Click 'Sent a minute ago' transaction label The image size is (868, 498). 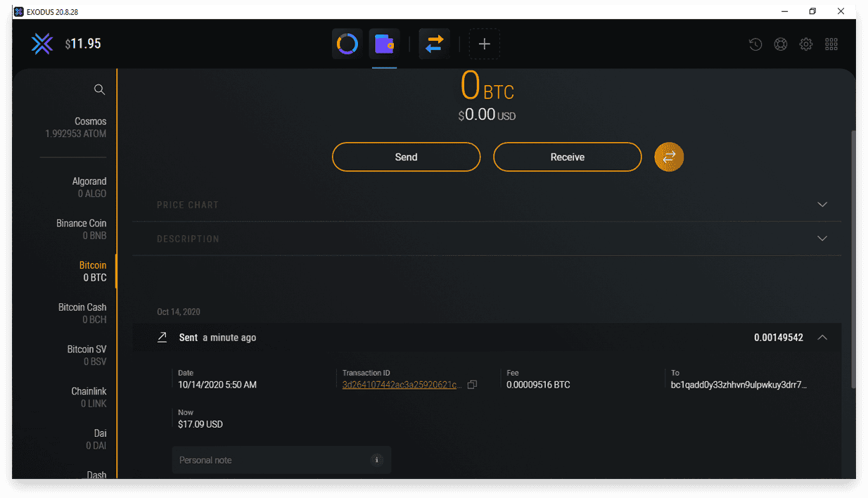pos(217,338)
